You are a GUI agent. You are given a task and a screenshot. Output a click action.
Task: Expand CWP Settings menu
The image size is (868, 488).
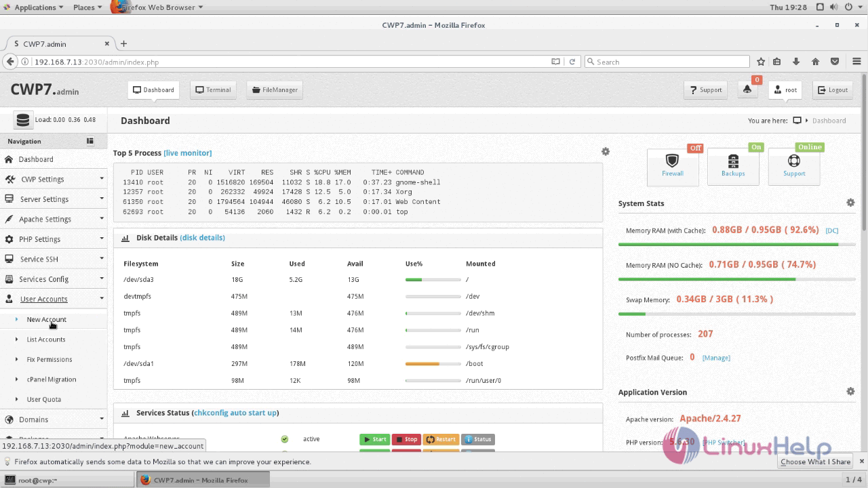pos(54,179)
